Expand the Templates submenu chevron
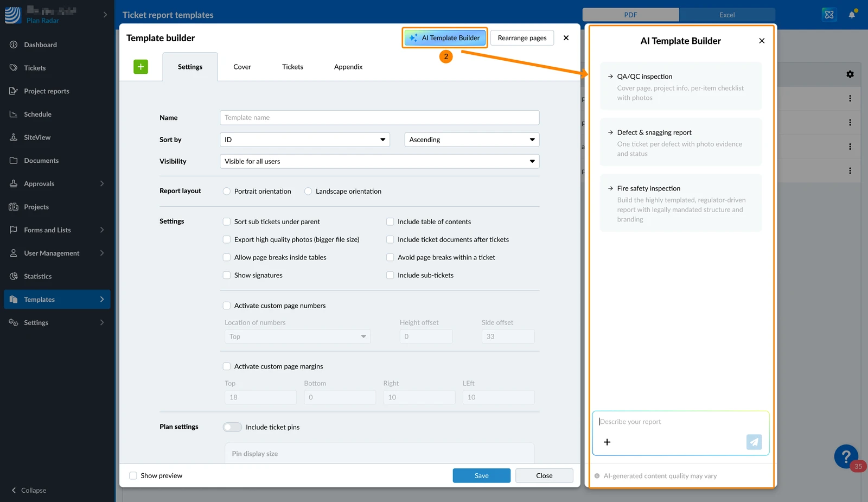The width and height of the screenshot is (868, 502). click(x=102, y=300)
